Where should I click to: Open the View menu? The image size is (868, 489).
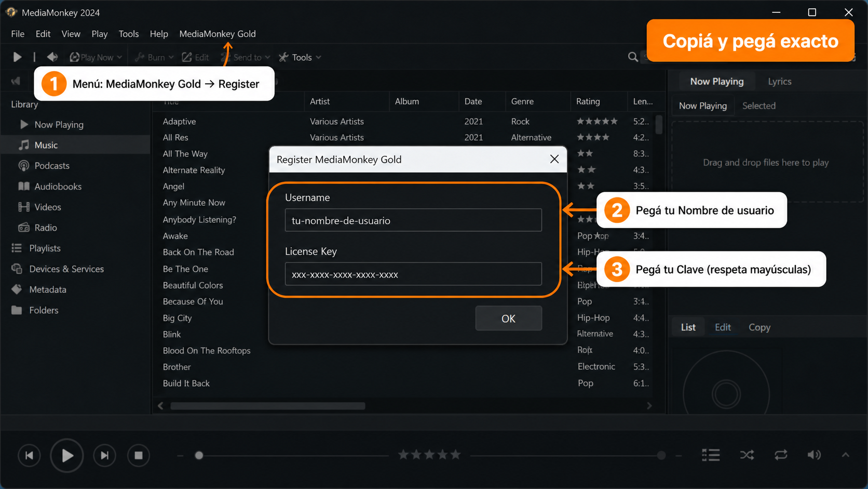tap(71, 34)
